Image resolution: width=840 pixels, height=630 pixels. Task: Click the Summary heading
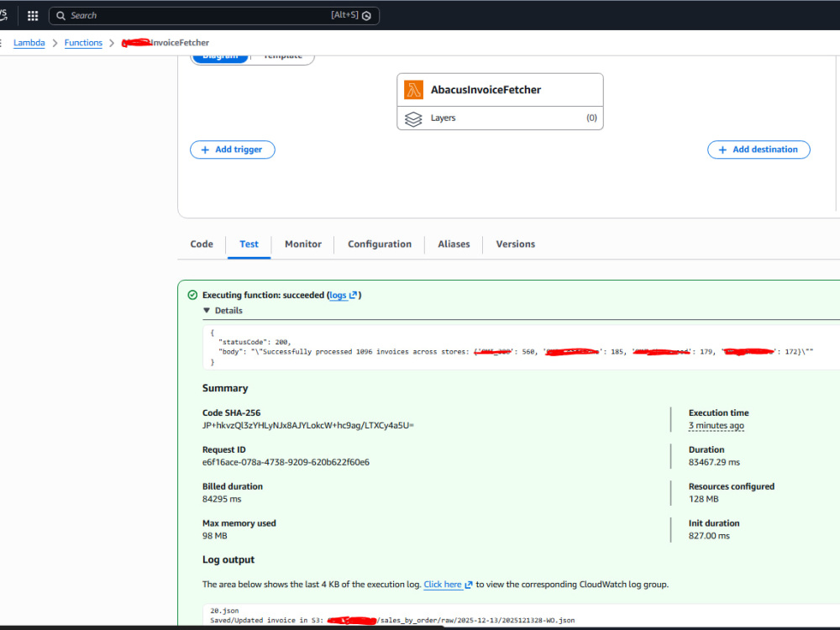225,388
